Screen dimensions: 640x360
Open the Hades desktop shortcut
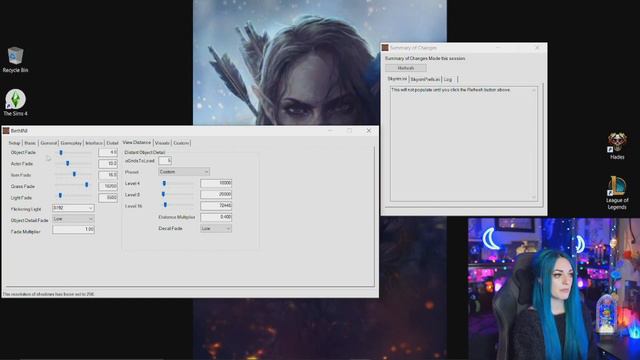pos(617,145)
